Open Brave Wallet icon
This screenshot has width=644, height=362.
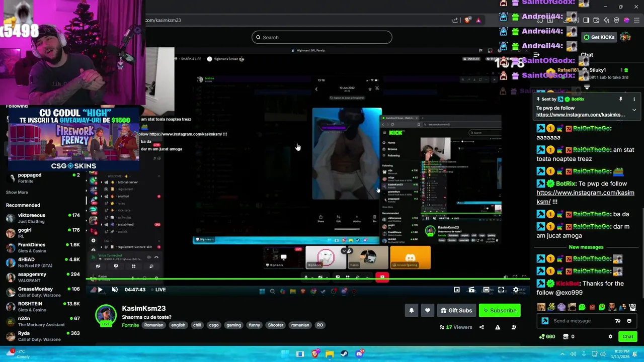pos(596,20)
